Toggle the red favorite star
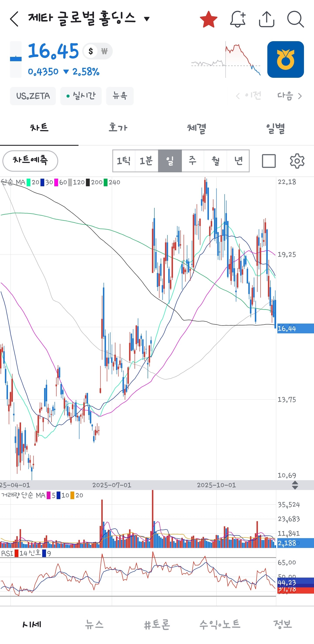 (x=208, y=19)
